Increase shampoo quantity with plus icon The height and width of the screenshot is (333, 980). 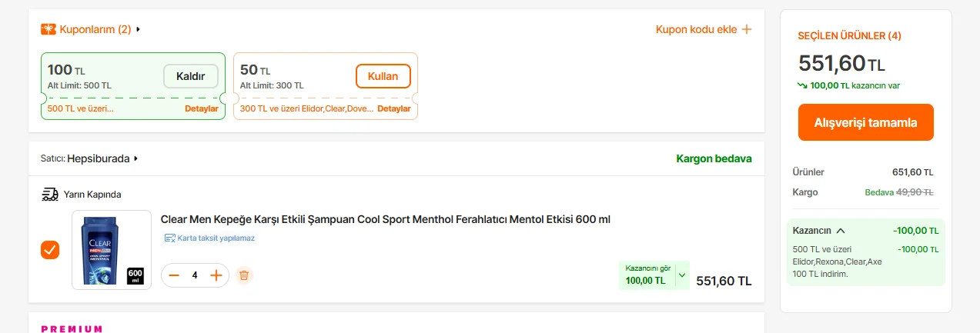pos(216,275)
